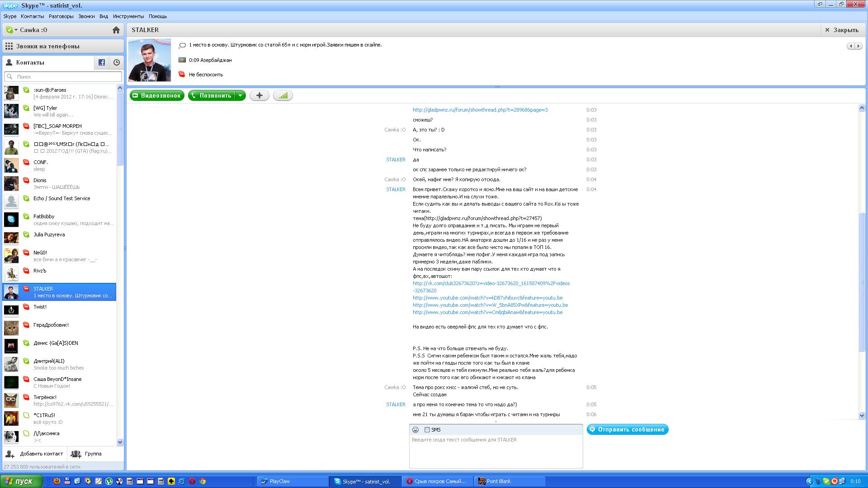This screenshot has height=488, width=868.
Task: Open the recent conversations clock icon
Action: click(x=117, y=62)
